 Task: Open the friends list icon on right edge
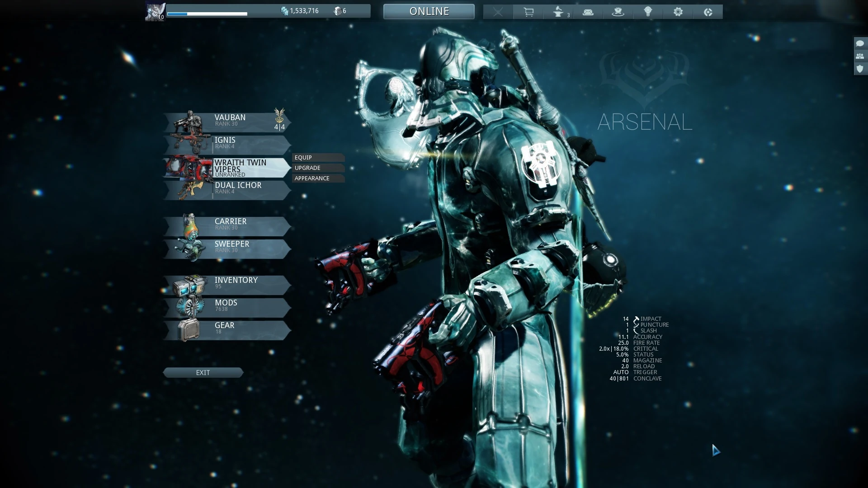tap(860, 56)
